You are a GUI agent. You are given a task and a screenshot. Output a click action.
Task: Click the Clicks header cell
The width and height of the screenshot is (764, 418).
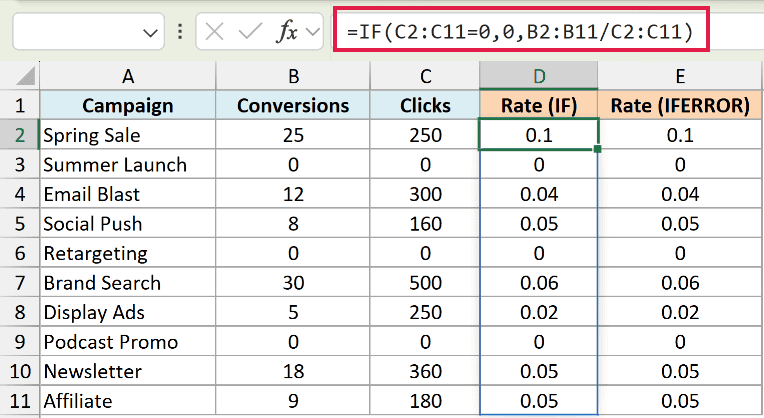click(x=425, y=105)
